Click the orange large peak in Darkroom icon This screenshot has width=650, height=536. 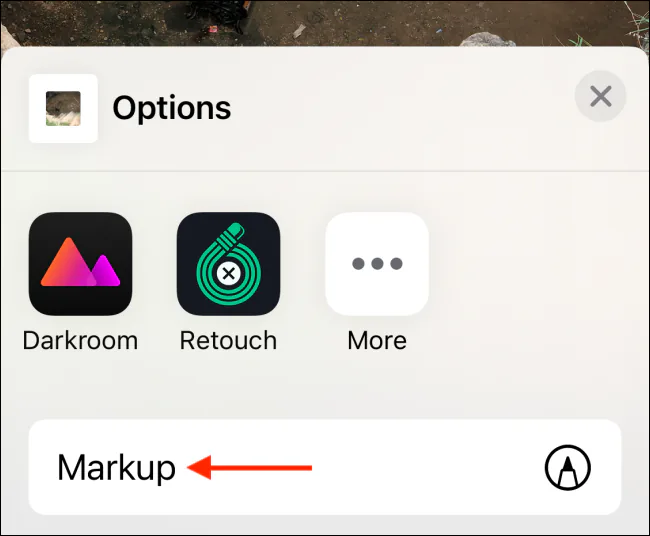pyautogui.click(x=68, y=264)
